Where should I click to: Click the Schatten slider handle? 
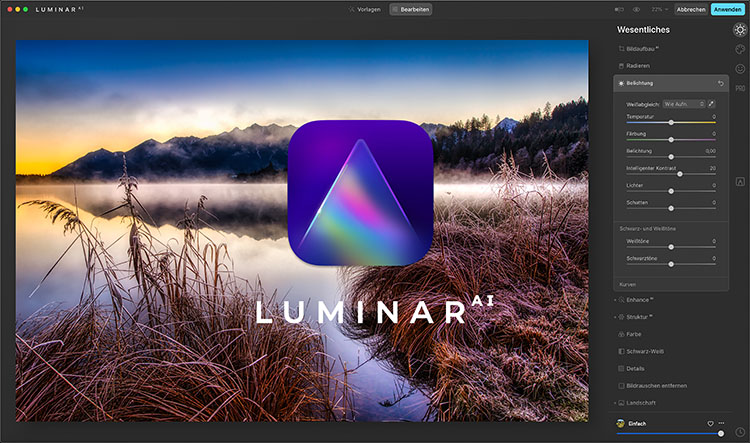click(671, 209)
